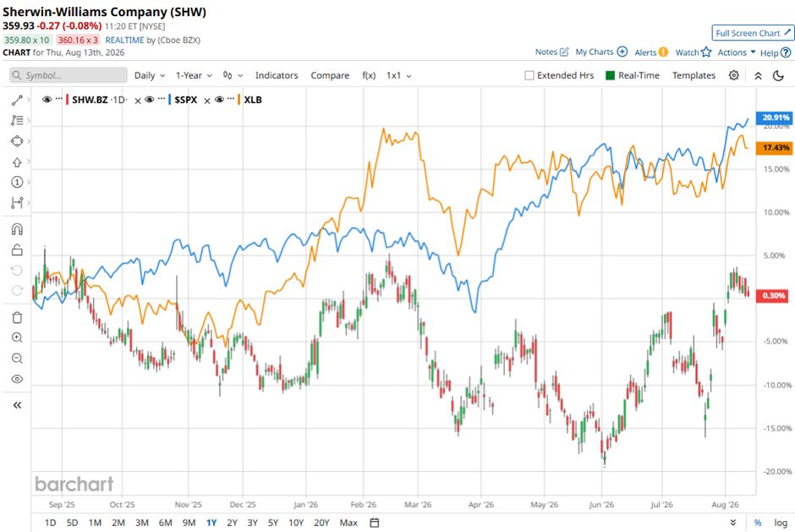
Task: Toggle percent scale button
Action: [x=758, y=523]
